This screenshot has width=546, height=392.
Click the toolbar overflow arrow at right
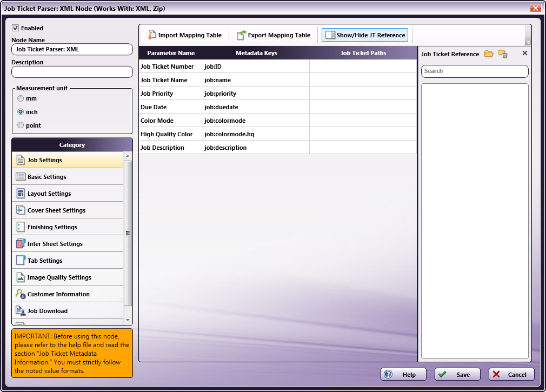click(528, 42)
